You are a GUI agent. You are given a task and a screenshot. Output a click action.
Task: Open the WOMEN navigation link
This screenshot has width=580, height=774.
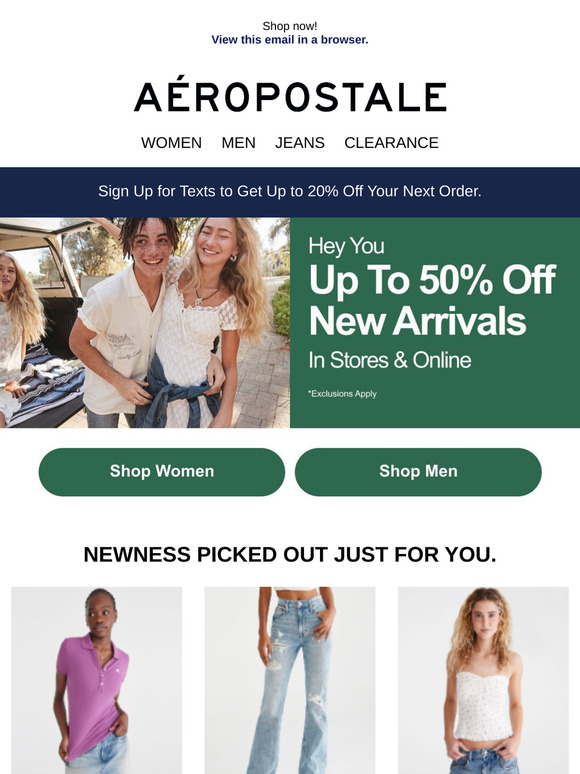tap(171, 143)
